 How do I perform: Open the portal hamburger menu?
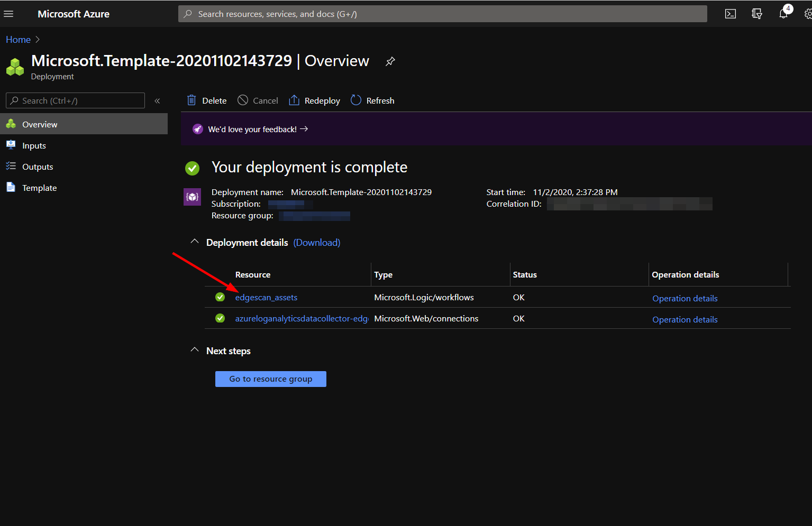click(x=8, y=14)
